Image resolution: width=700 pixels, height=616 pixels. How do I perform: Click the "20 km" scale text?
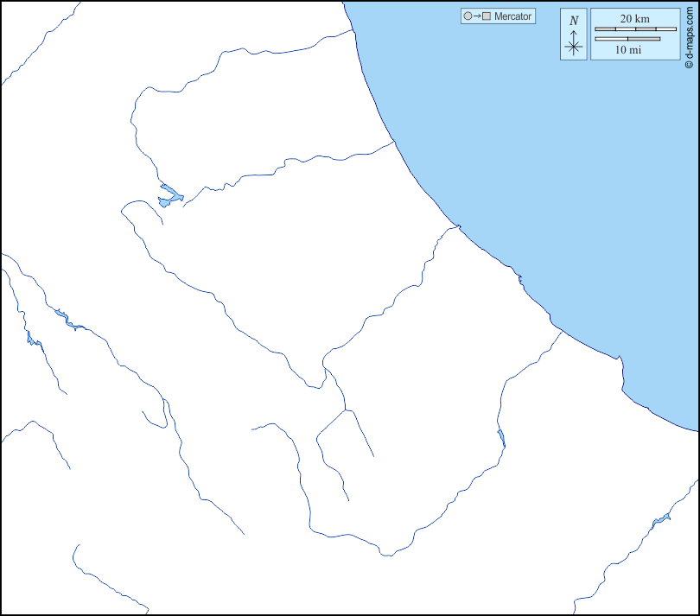[x=635, y=19]
